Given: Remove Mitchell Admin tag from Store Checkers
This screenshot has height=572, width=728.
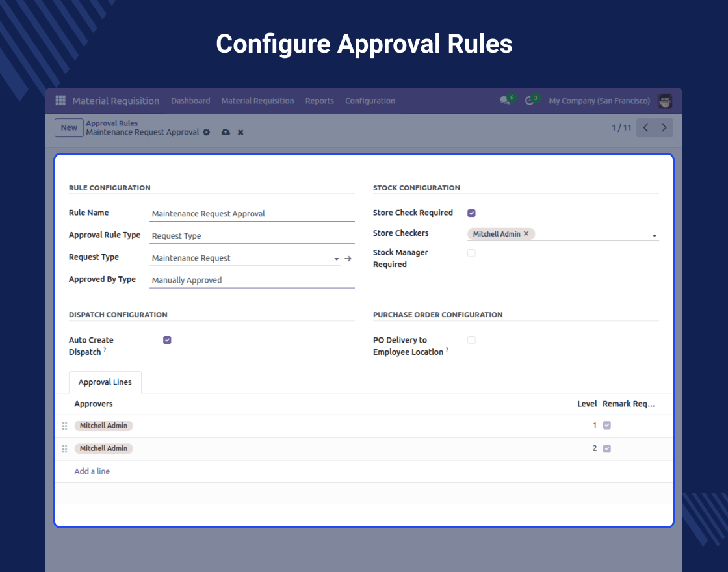Looking at the screenshot, I should pyautogui.click(x=526, y=234).
